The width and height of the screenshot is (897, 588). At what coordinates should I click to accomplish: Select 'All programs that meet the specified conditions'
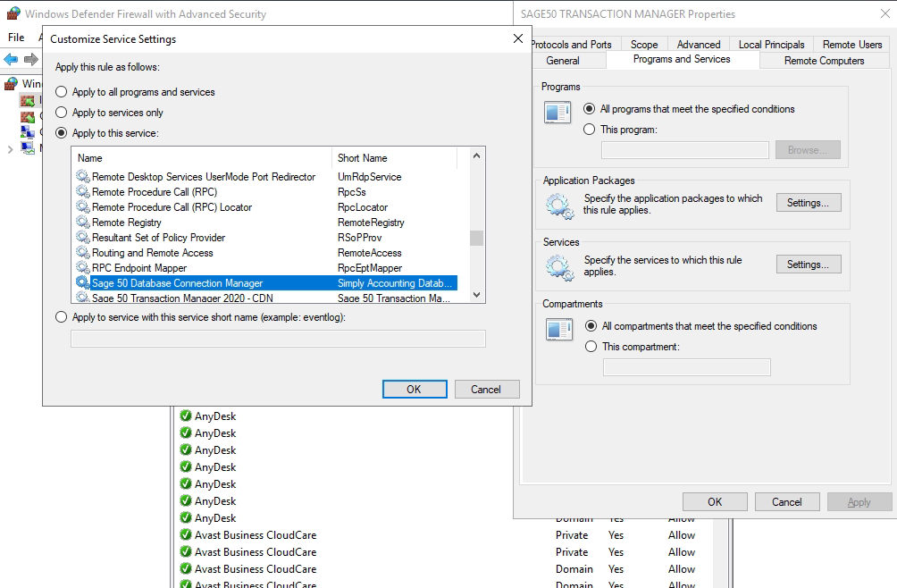click(590, 109)
